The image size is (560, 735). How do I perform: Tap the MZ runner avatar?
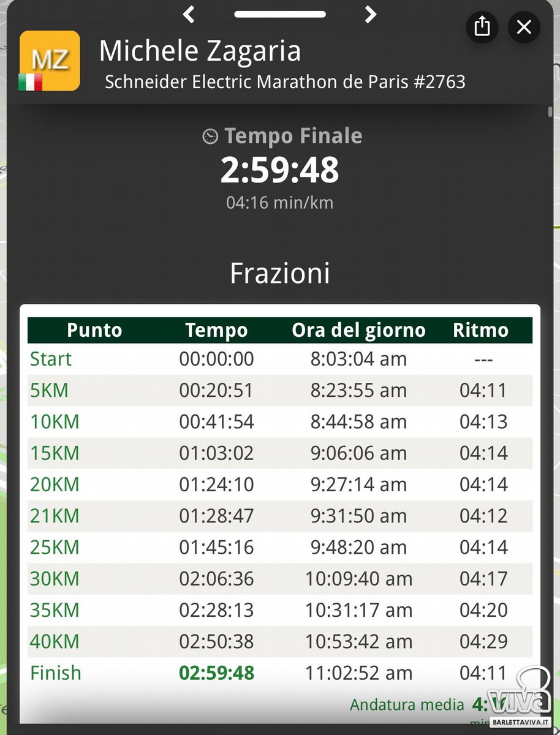50,60
